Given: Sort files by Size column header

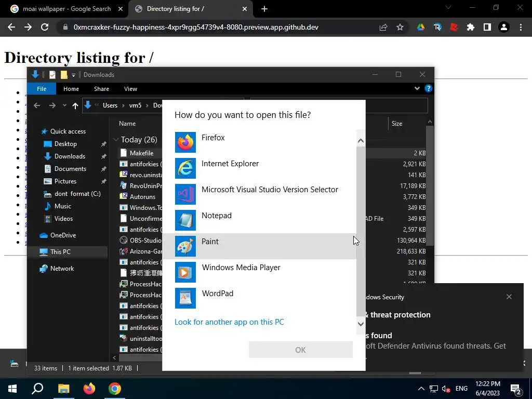Looking at the screenshot, I should click(x=396, y=124).
